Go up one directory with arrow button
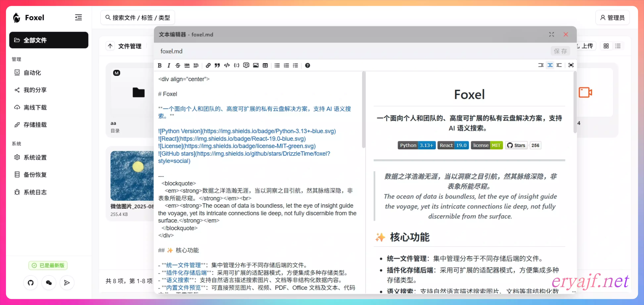 [x=110, y=46]
